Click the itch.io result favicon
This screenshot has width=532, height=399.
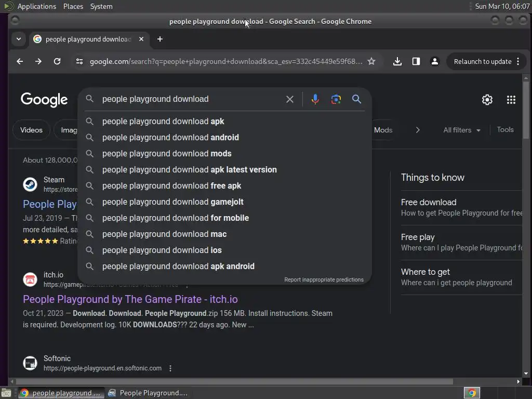pos(30,280)
